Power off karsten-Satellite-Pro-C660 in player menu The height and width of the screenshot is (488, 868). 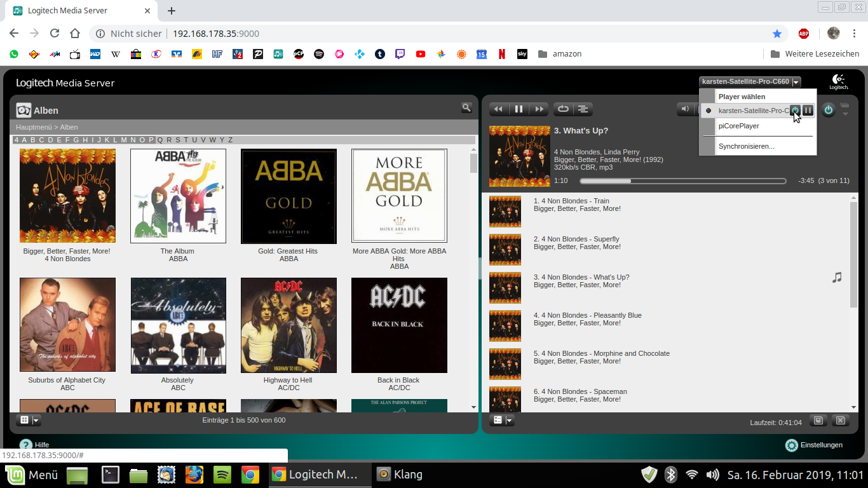coord(795,111)
